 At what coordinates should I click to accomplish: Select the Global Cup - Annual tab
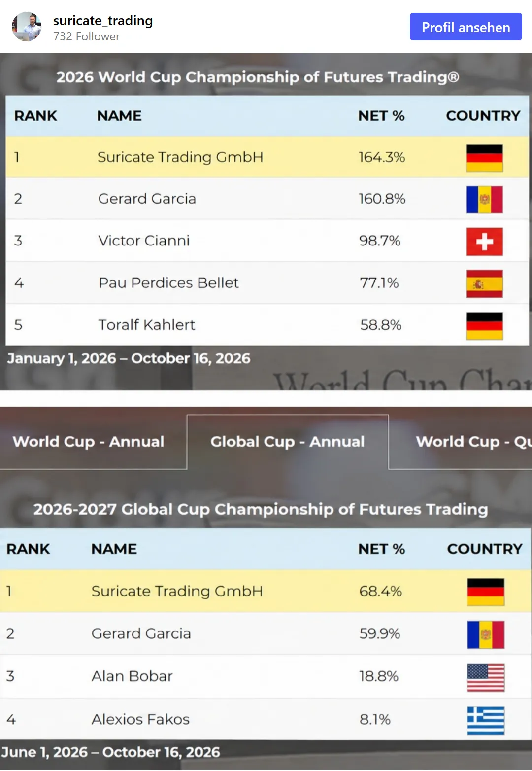[288, 442]
